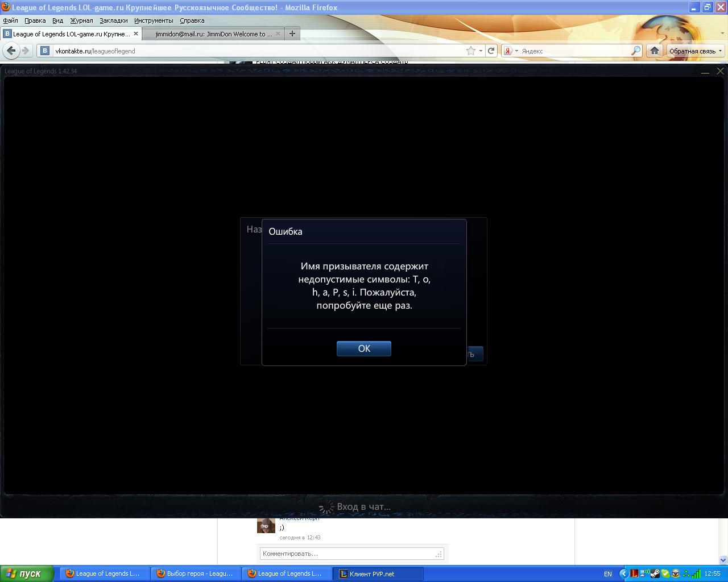Go back in Firefox

coord(11,51)
